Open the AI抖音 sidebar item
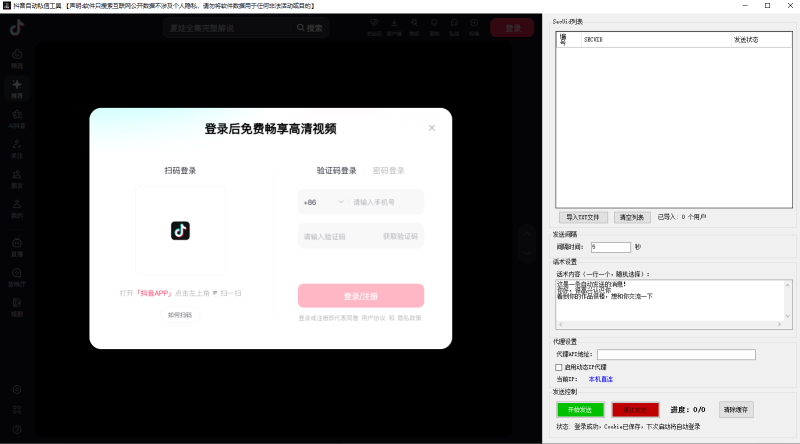800x444 pixels. pyautogui.click(x=17, y=119)
